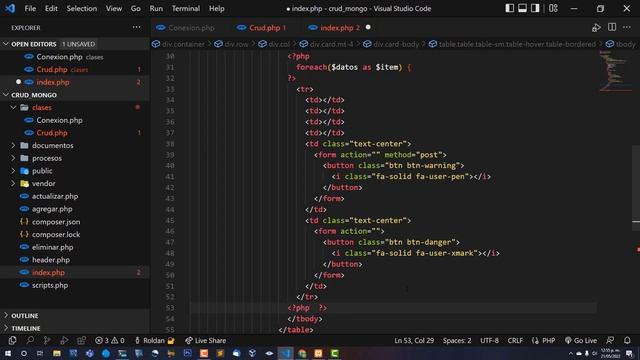The image size is (640, 360).
Task: Click the Roldan account status item
Action: pyautogui.click(x=154, y=340)
